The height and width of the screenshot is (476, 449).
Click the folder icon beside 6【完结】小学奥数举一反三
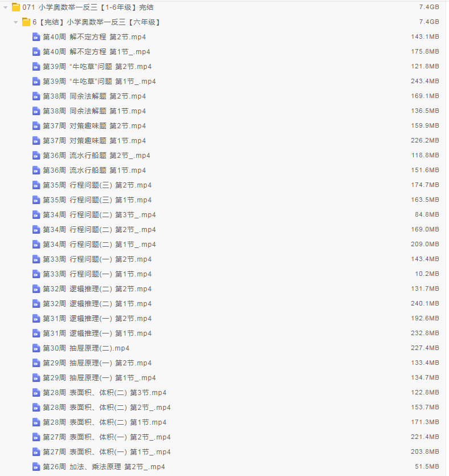pyautogui.click(x=26, y=22)
